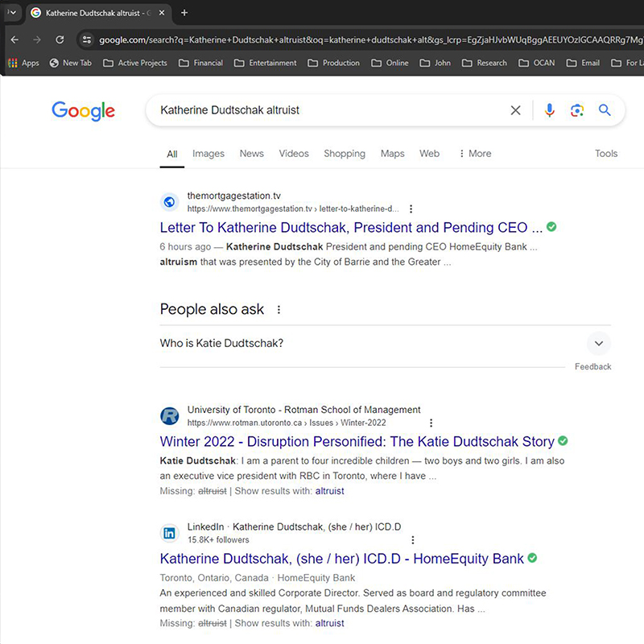Image resolution: width=644 pixels, height=644 pixels.
Task: Click the themortgagestation.tv globe favicon
Action: (x=169, y=202)
